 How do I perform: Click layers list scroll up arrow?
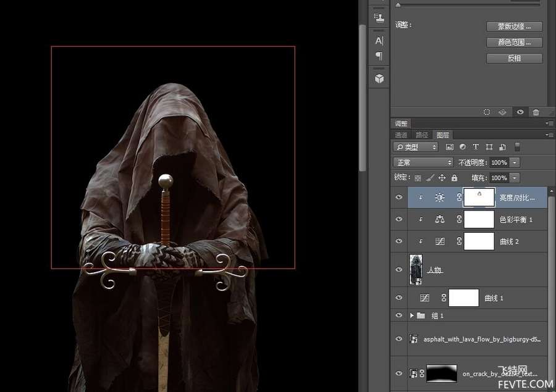(552, 191)
